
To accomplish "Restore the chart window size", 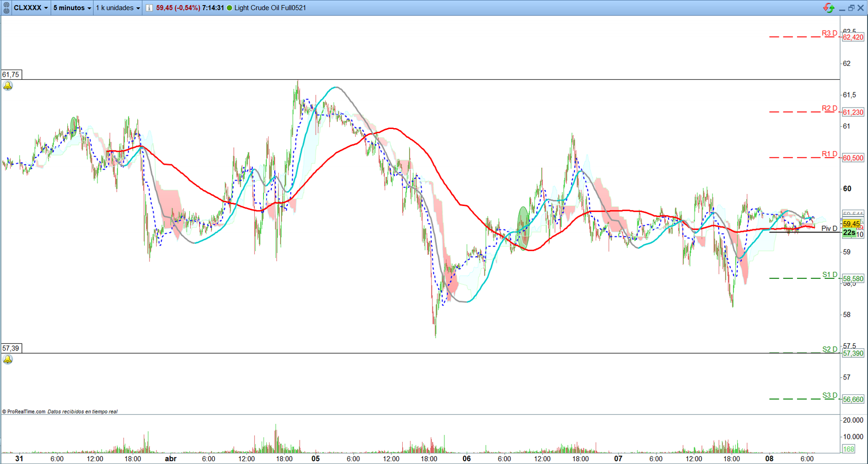I will (x=851, y=8).
